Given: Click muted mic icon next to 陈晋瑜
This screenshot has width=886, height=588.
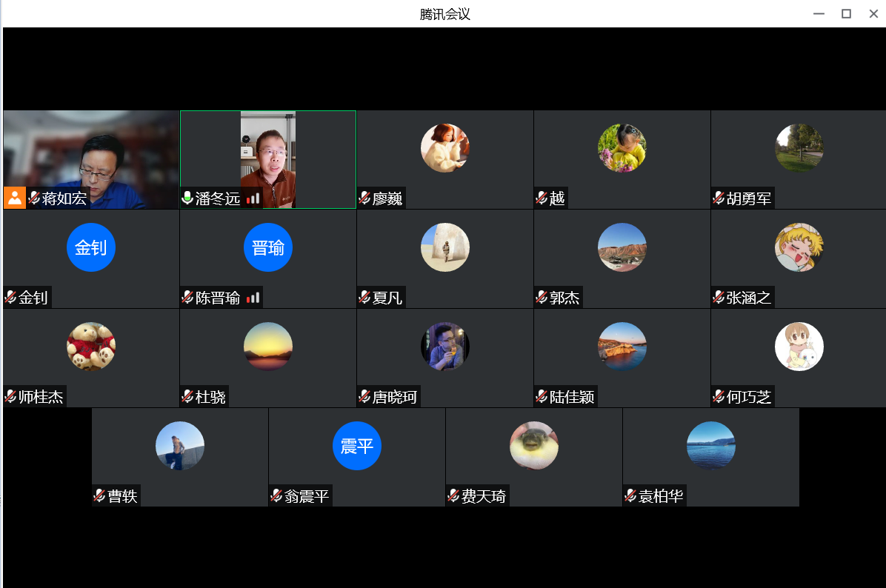Looking at the screenshot, I should (187, 297).
